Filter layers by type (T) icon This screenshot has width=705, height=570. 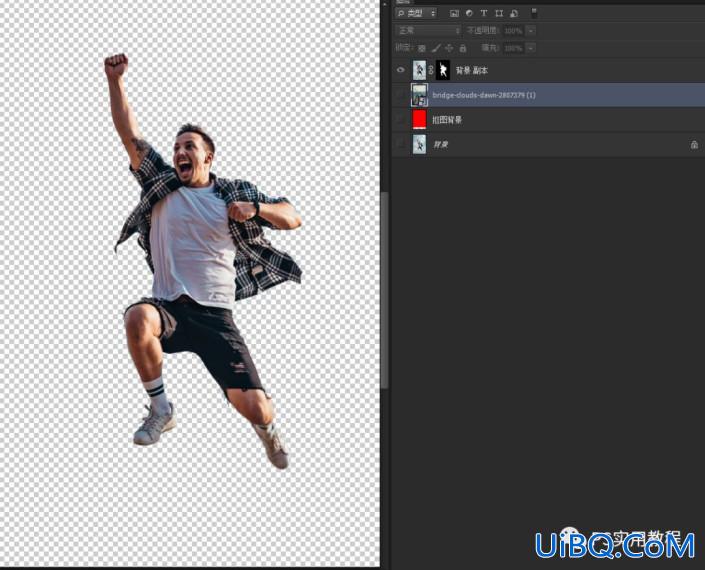[x=484, y=13]
